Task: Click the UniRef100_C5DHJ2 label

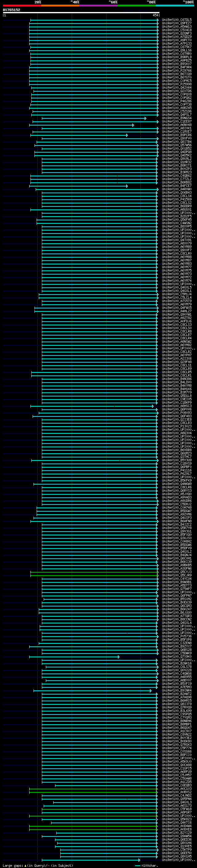Action: pos(176,504)
